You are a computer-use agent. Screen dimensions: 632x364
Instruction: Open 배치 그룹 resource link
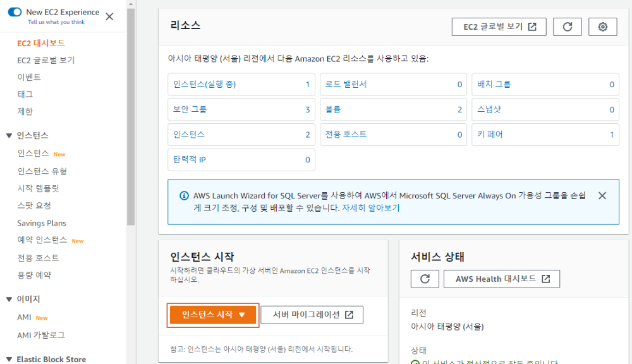pyautogui.click(x=494, y=84)
